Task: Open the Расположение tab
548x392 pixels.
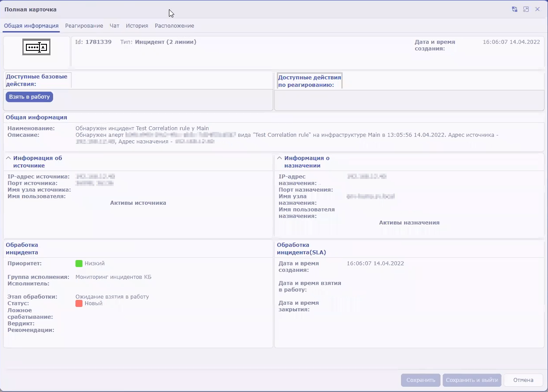Action: [174, 26]
